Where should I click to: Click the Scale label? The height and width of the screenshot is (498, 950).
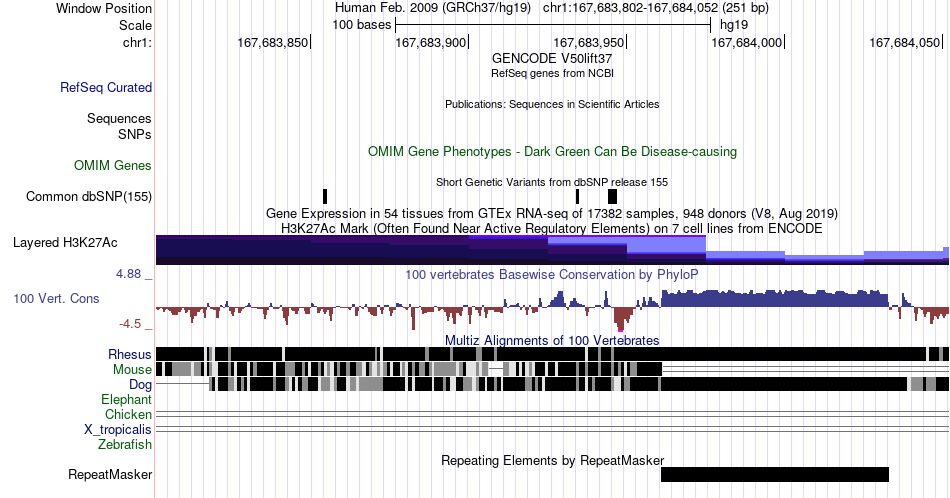(135, 25)
